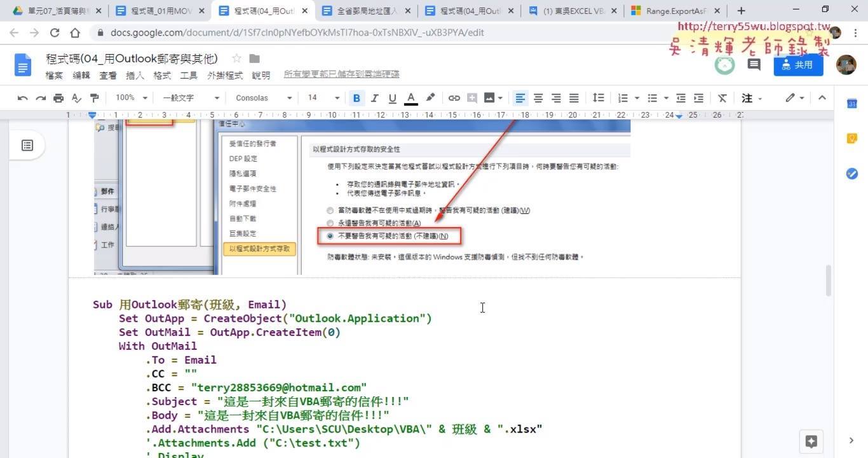Pick a highlight color with marker icon
This screenshot has width=868, height=458.
point(430,98)
